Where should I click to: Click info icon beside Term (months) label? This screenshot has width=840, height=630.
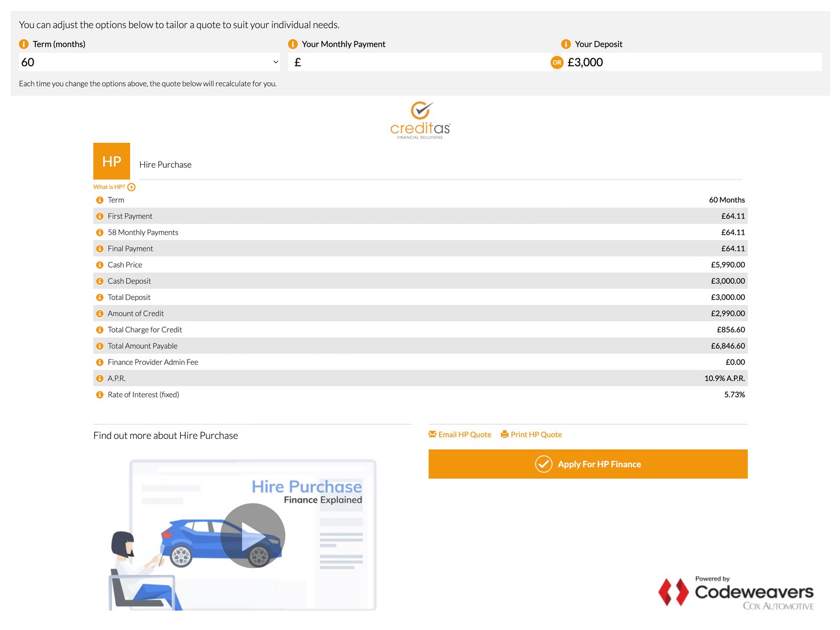pyautogui.click(x=24, y=44)
